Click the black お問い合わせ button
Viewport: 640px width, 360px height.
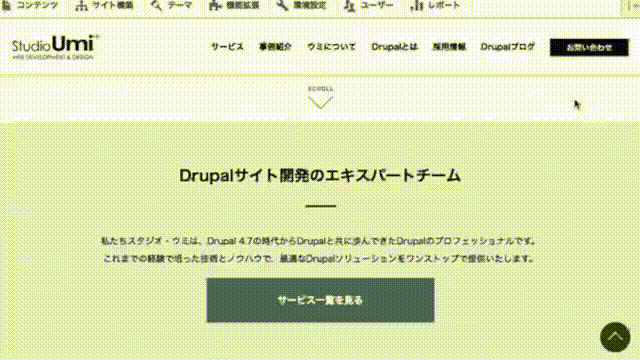(x=589, y=47)
